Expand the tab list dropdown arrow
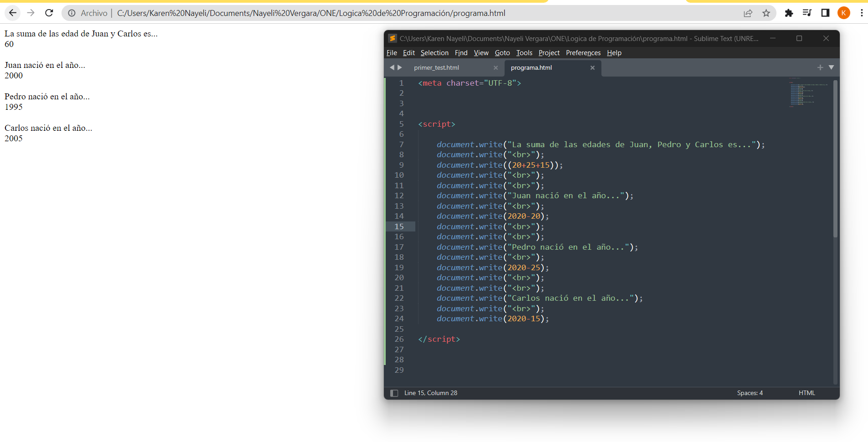868x442 pixels. [831, 67]
